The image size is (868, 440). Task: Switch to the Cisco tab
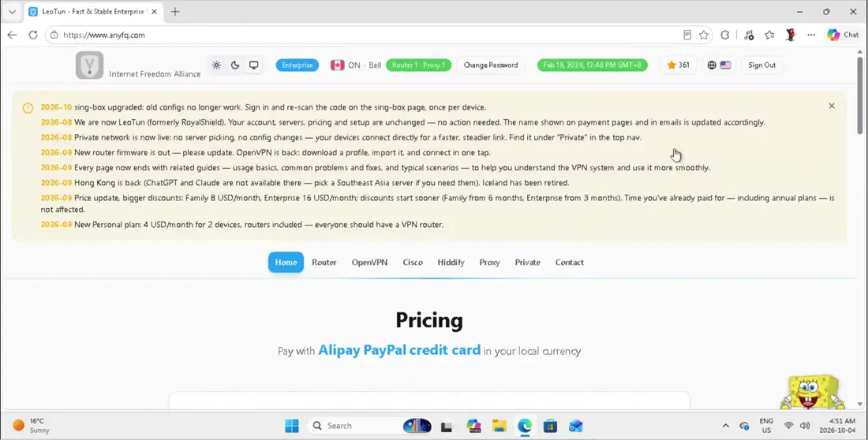click(x=413, y=263)
